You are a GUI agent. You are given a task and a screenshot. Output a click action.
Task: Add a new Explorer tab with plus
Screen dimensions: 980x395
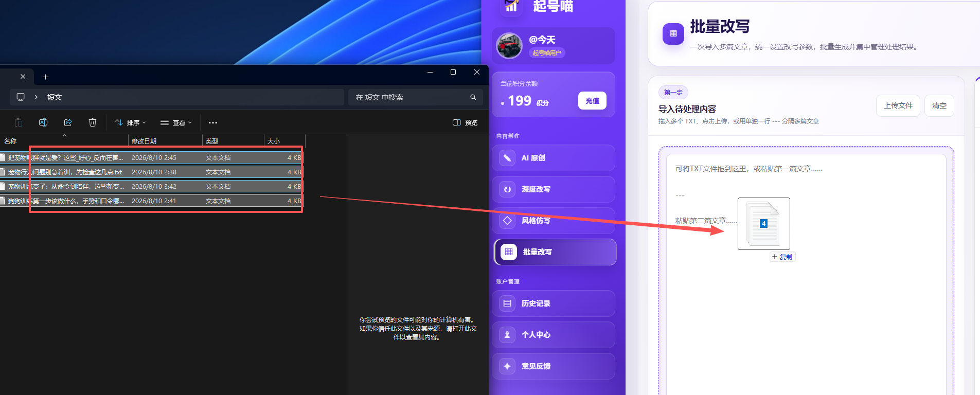[45, 77]
